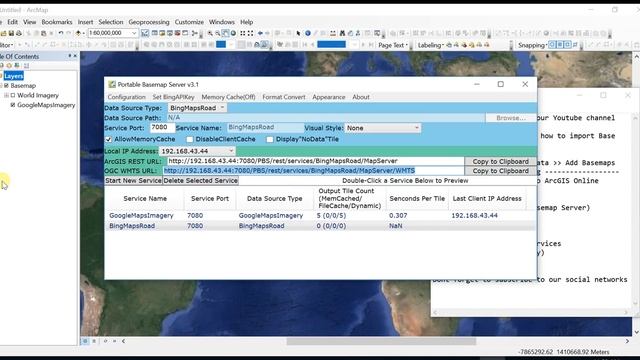This screenshot has width=640, height=360.
Task: Click the Refresh map icon
Action: tap(105, 341)
